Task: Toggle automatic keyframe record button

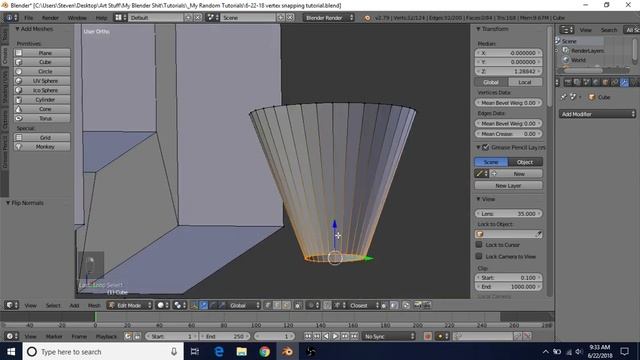Action: (x=428, y=336)
